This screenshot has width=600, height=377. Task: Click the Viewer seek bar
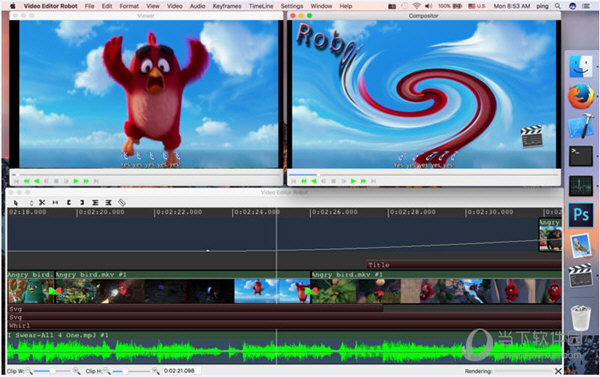[x=146, y=175]
